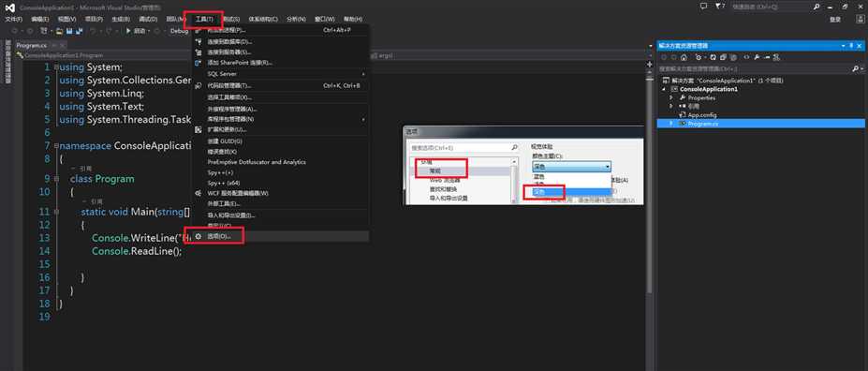Click Solution Explorer Show All Files icon
Screen dimensions: 868x371
(x=732, y=57)
